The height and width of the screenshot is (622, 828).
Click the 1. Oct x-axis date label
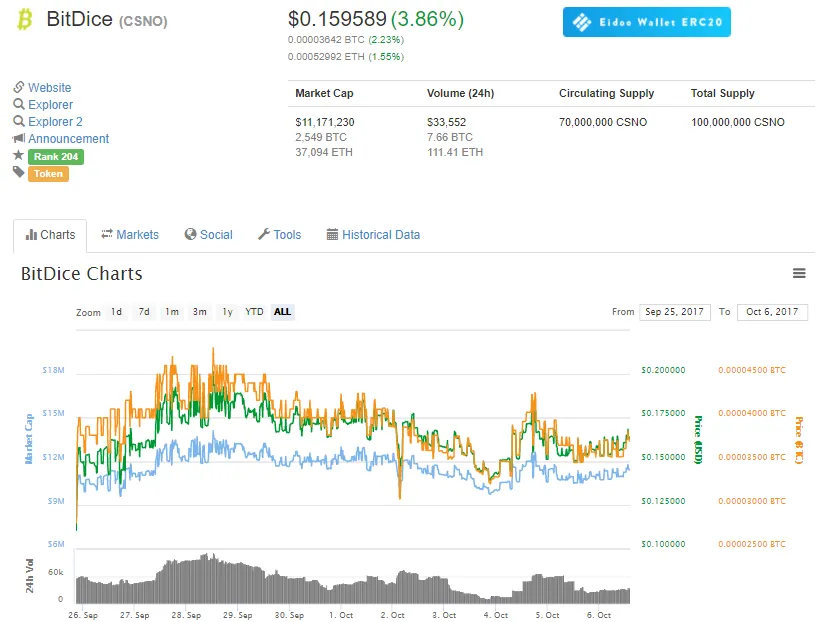[x=341, y=615]
